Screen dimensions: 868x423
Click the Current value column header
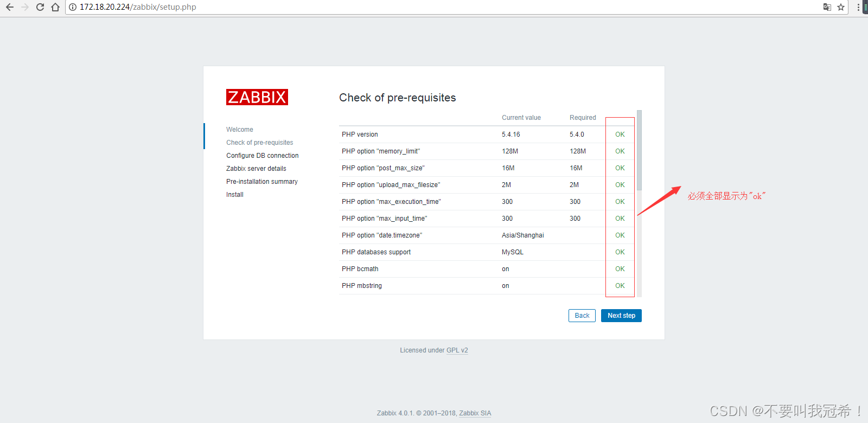[521, 118]
